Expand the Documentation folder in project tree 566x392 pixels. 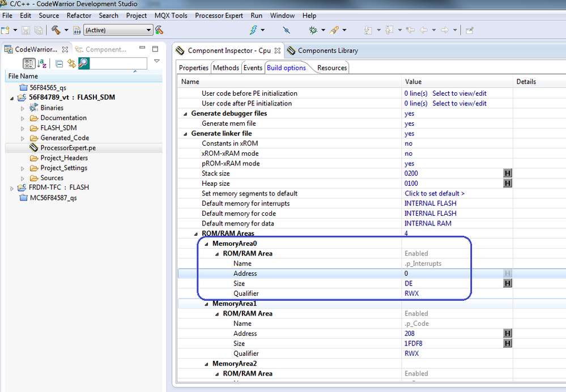(23, 118)
